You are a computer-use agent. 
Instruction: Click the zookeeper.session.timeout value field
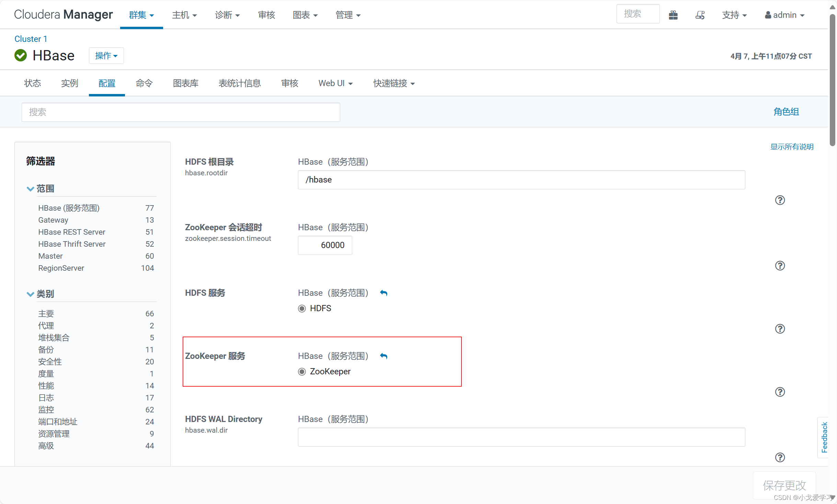pos(325,245)
